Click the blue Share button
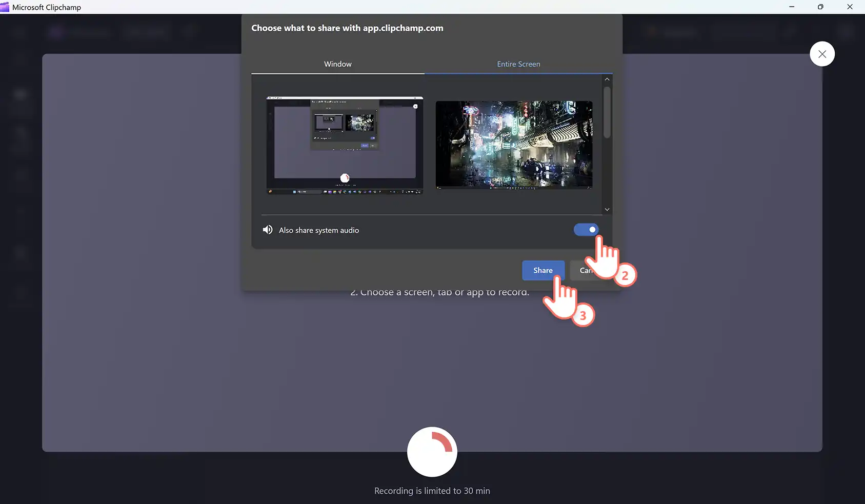Viewport: 865px width, 504px height. [543, 270]
